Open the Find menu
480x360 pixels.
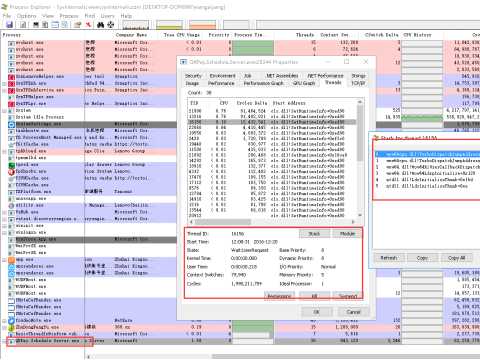(90, 16)
